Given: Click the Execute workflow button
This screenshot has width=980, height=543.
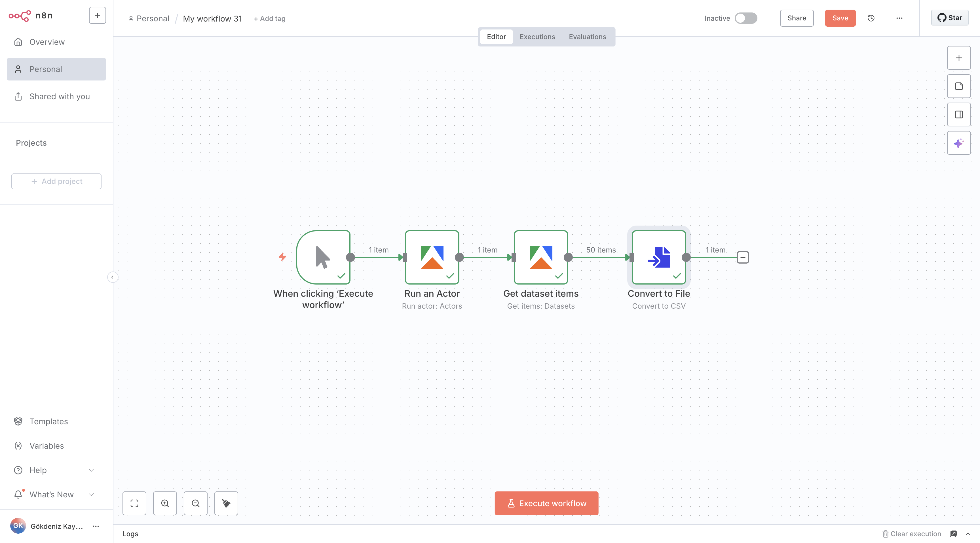Looking at the screenshot, I should click(x=546, y=503).
